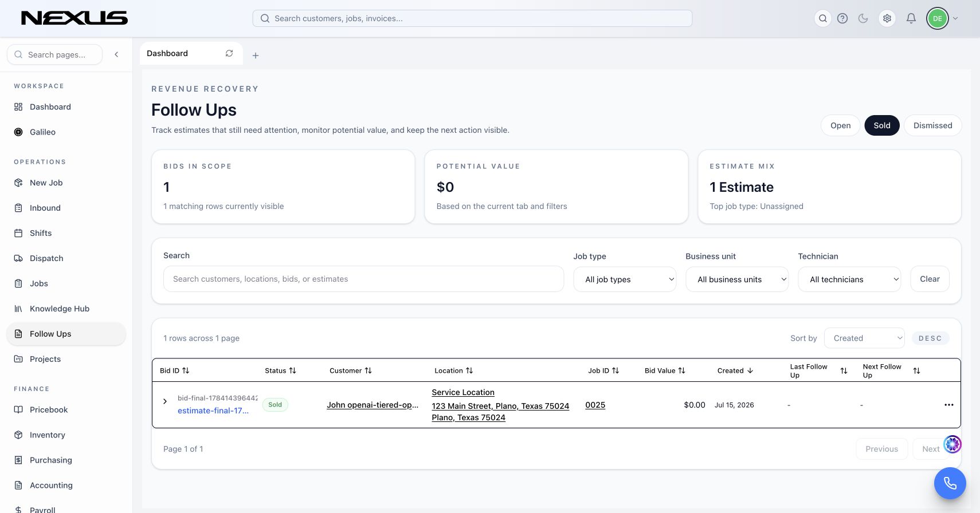Add a new tab with plus icon
The height and width of the screenshot is (513, 980).
point(256,56)
